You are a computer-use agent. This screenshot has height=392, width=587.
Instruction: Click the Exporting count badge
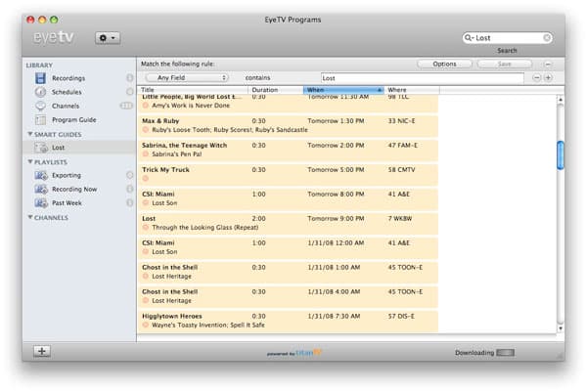(129, 175)
